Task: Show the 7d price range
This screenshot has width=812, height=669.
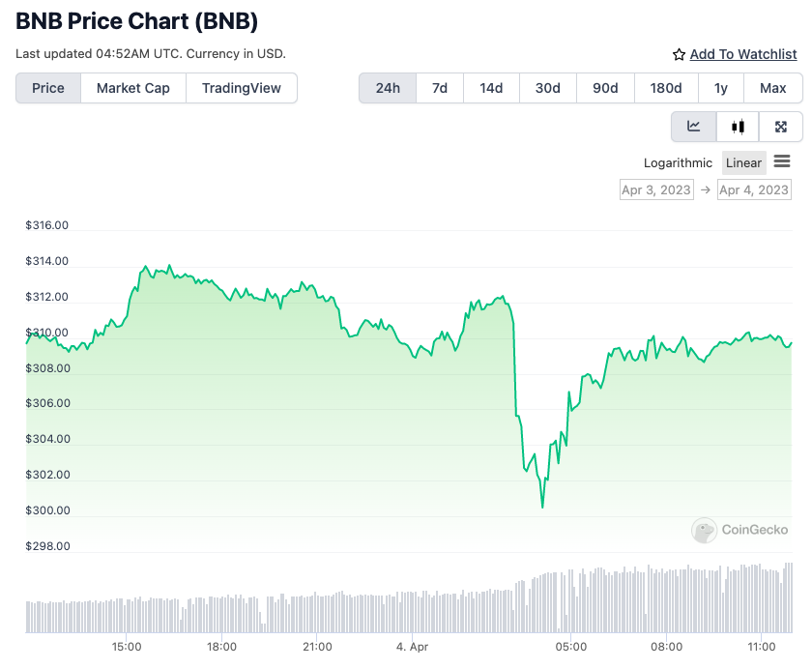Action: click(440, 88)
